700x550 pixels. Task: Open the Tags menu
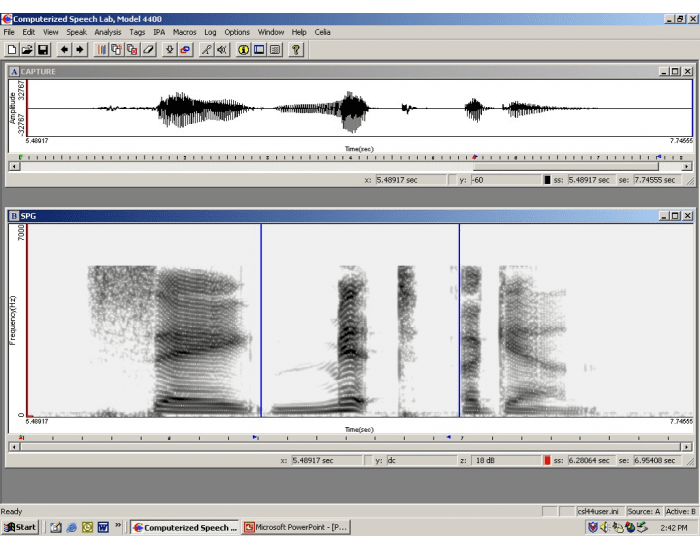[137, 32]
